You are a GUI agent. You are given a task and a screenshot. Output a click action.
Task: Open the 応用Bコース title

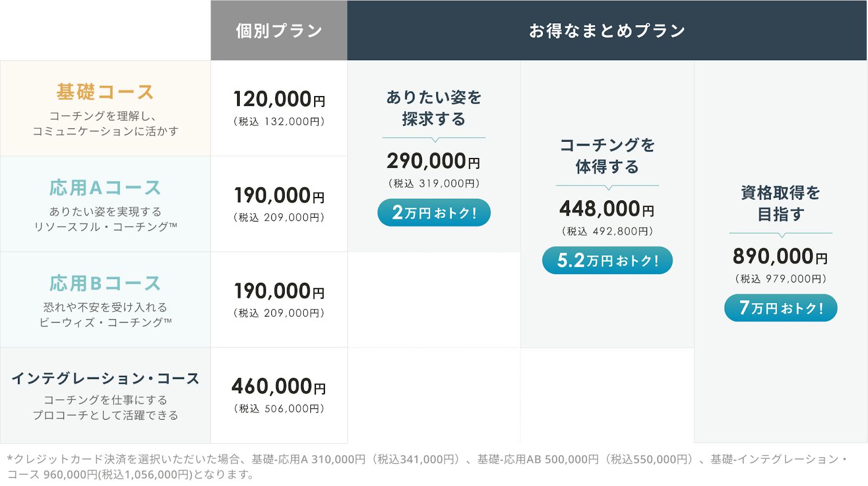105,283
